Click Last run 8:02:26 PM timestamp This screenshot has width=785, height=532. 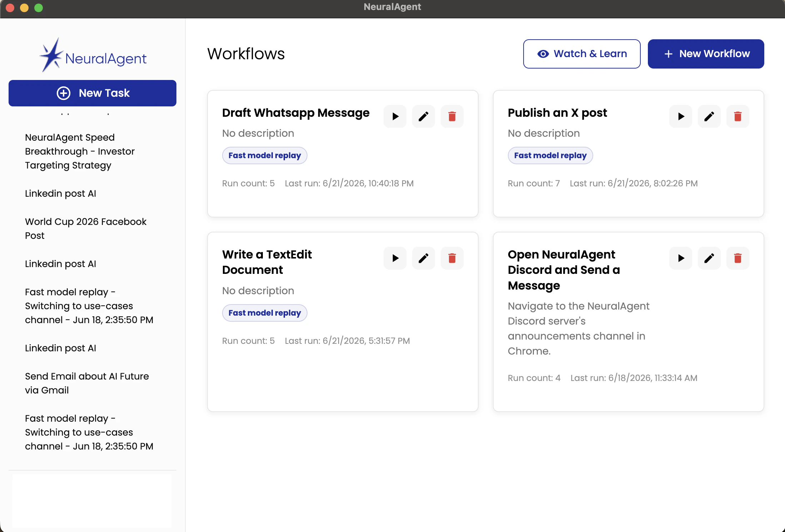click(x=634, y=184)
